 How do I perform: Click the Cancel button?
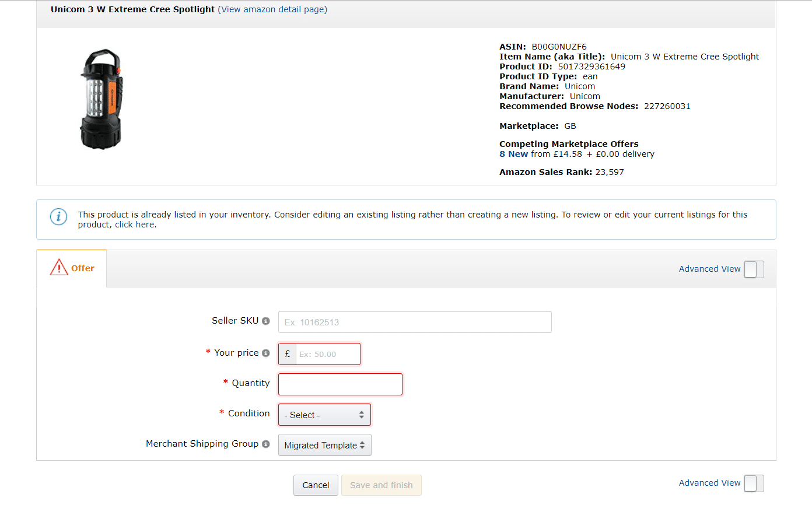(x=316, y=485)
